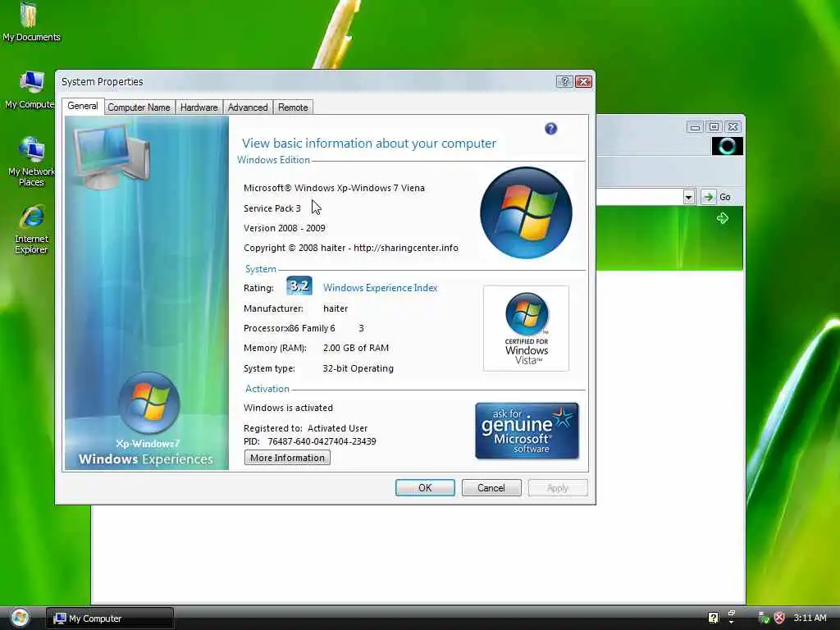Click Go label in My Computer window
Screen dimensions: 840x630
pyautogui.click(x=725, y=197)
